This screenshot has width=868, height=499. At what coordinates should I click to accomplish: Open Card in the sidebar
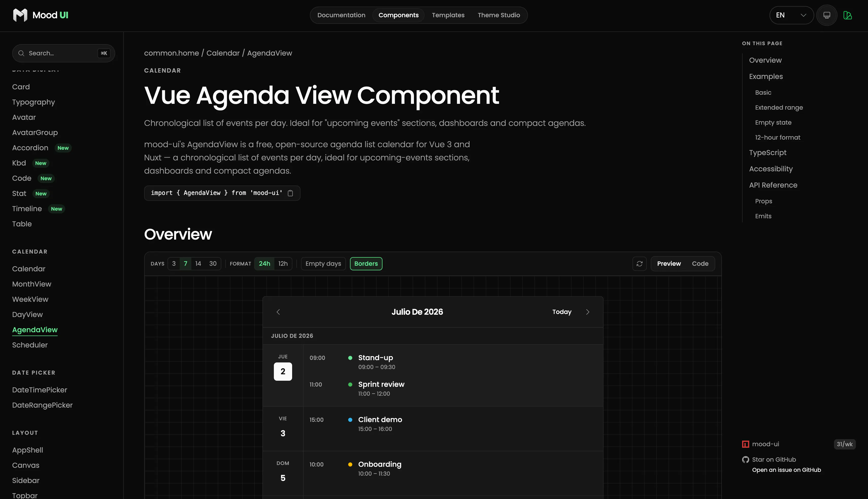click(21, 87)
